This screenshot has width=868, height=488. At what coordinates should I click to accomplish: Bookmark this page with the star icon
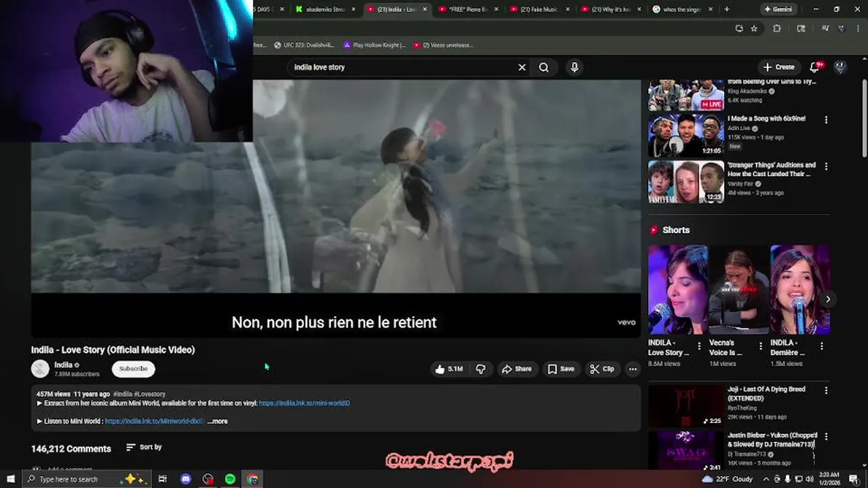[x=754, y=28]
